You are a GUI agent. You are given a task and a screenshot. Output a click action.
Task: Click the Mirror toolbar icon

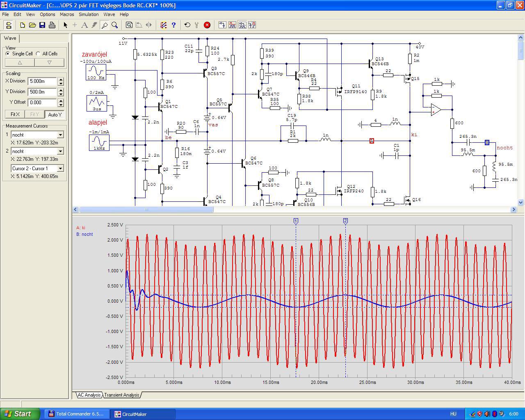coord(149,25)
